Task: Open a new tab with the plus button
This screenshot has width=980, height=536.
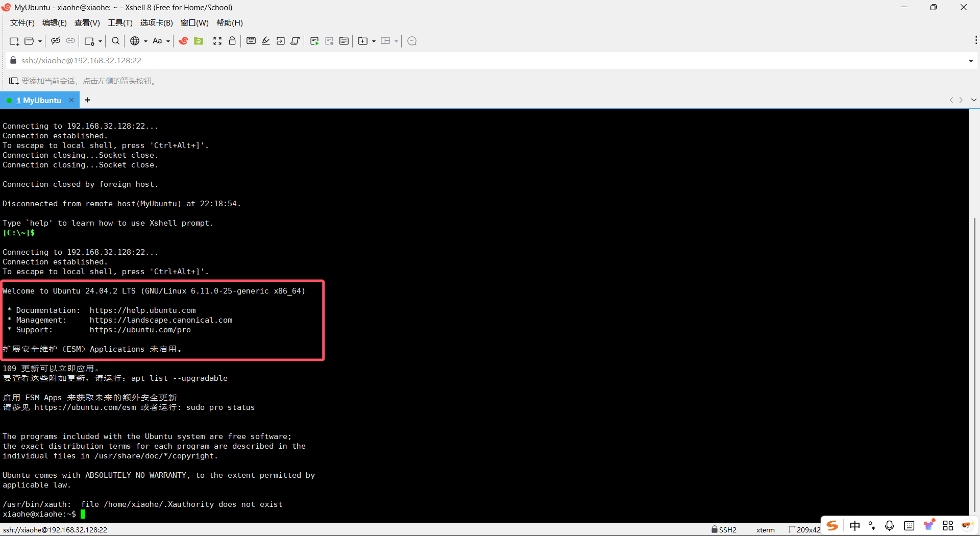Action: coord(87,100)
